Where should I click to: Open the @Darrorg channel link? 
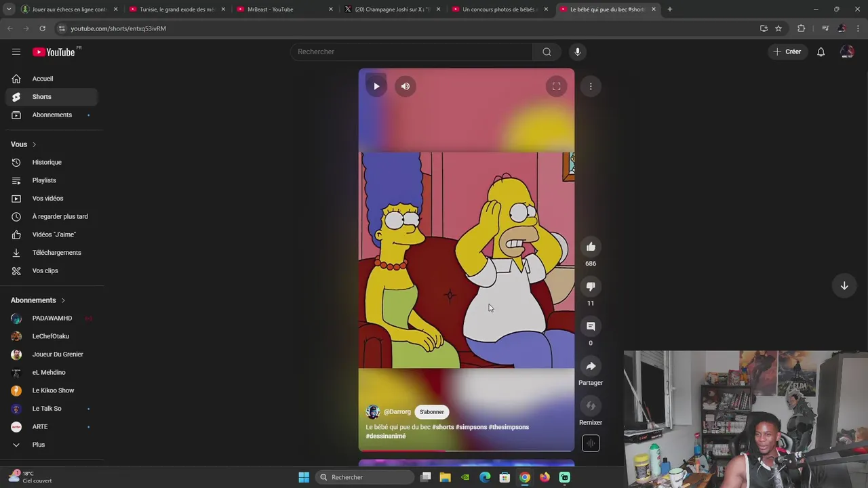point(397,411)
